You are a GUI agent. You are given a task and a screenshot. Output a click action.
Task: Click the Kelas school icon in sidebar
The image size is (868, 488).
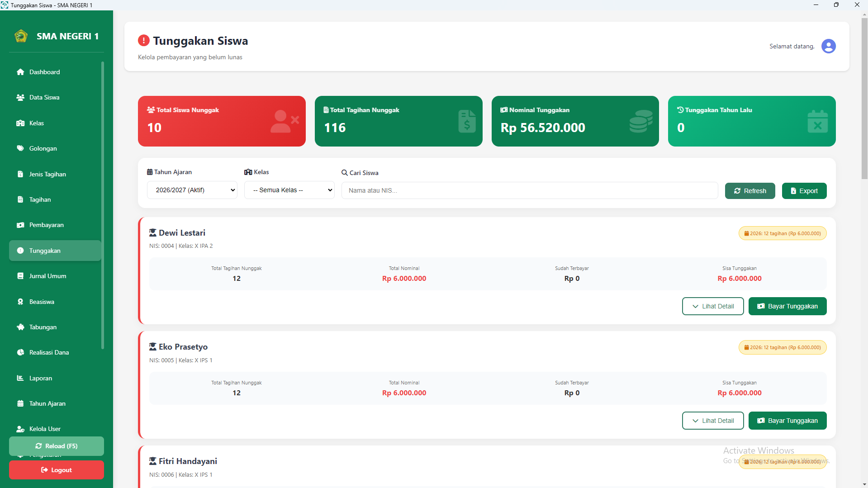point(20,123)
